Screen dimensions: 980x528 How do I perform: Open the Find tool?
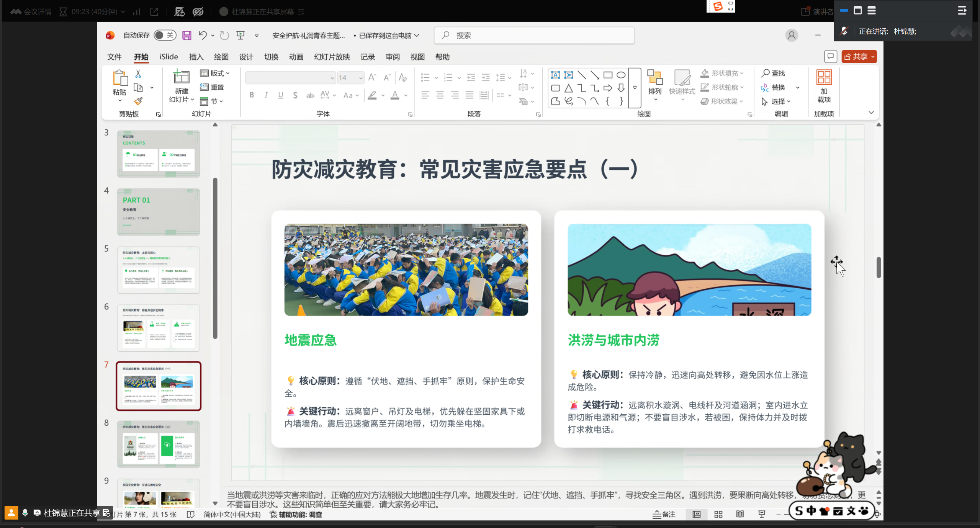(x=773, y=73)
